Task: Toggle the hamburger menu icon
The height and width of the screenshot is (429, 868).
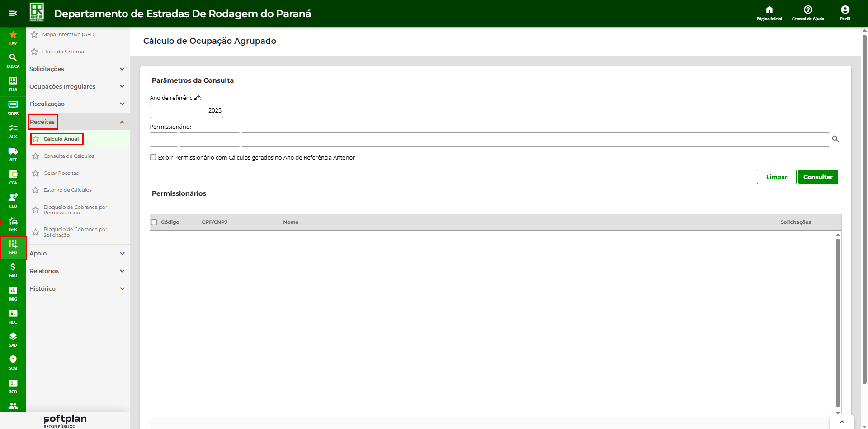Action: (x=13, y=13)
